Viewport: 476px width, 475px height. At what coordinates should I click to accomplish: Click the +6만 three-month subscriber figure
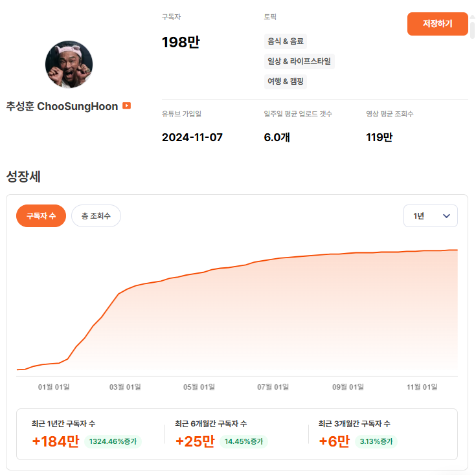[334, 442]
